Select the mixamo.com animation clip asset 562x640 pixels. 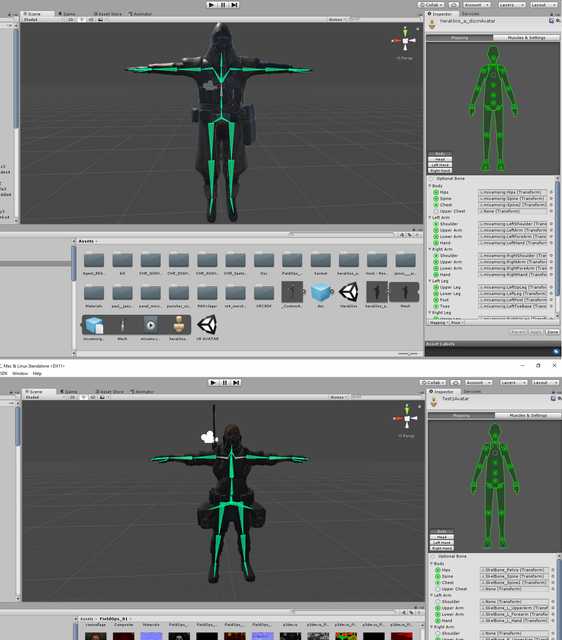151,325
